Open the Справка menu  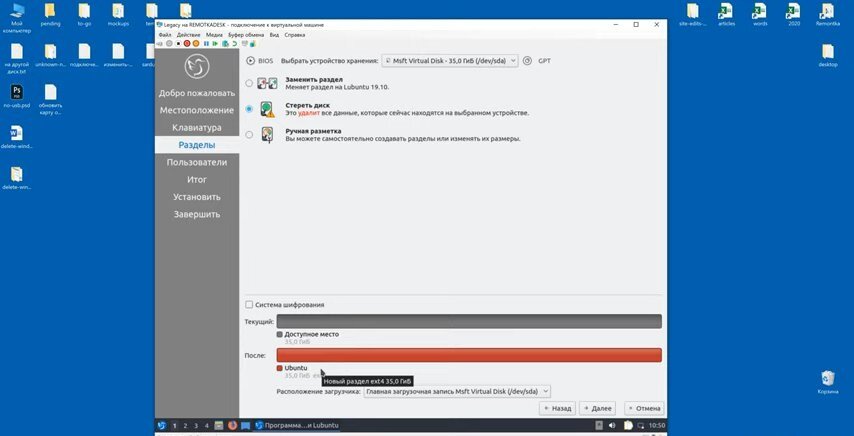point(295,35)
